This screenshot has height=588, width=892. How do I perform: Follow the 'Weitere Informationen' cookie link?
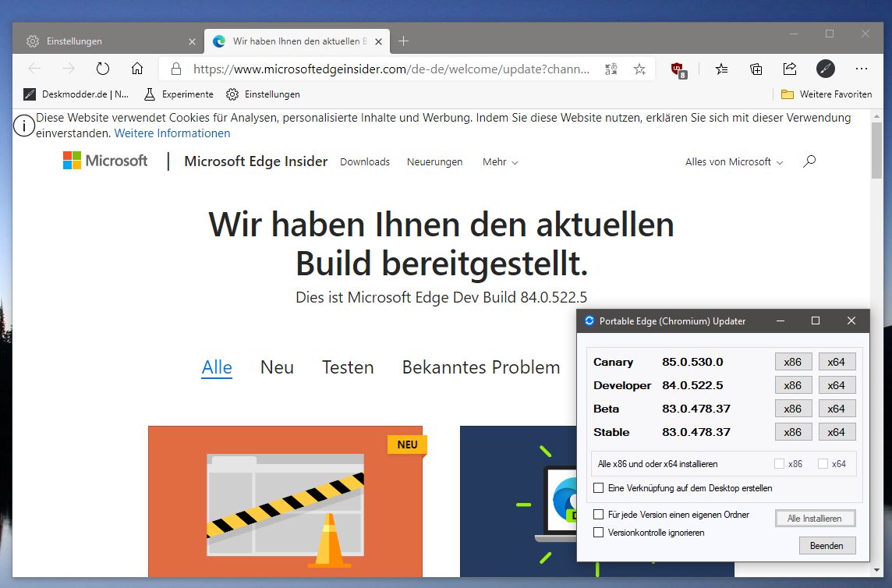pos(172,133)
